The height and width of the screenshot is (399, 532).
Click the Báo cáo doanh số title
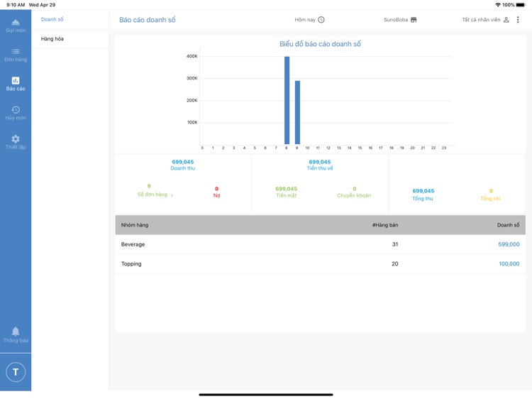(148, 20)
